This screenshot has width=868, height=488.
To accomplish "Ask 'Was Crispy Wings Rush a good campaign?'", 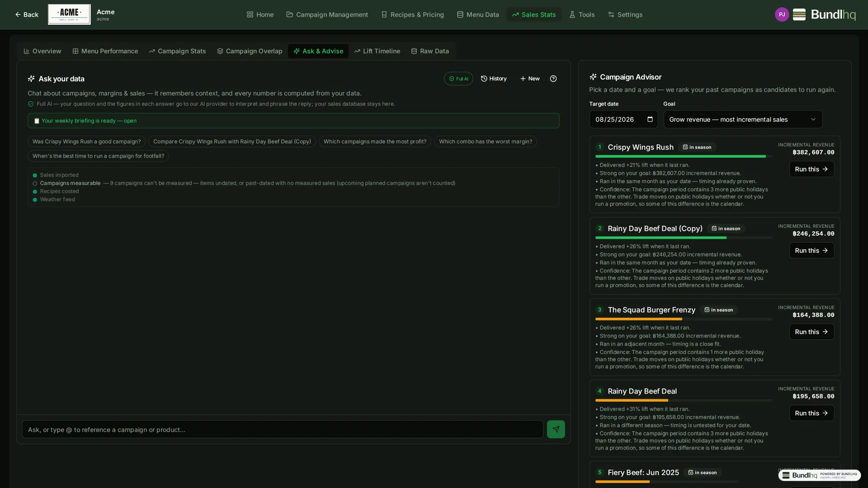I will pos(86,141).
